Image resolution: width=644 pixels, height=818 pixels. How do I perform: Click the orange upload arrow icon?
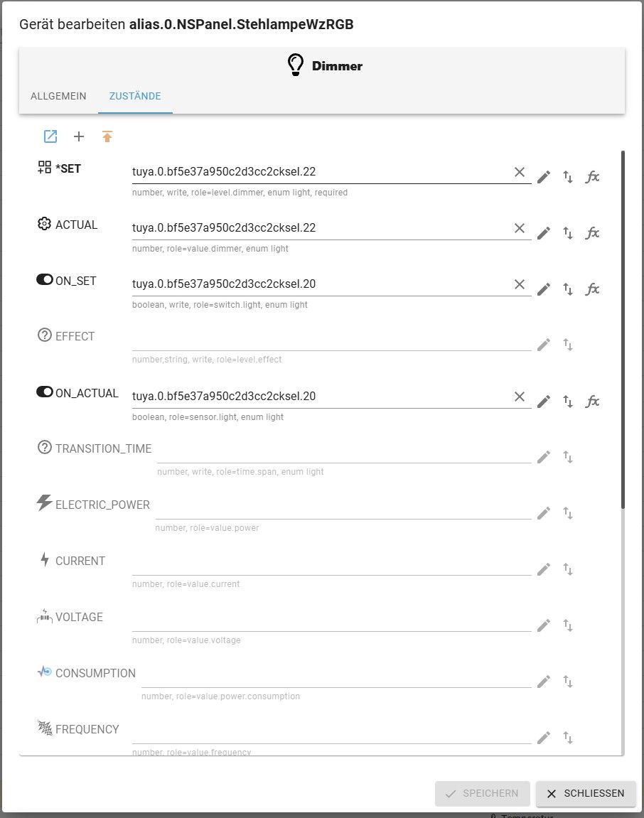point(107,136)
